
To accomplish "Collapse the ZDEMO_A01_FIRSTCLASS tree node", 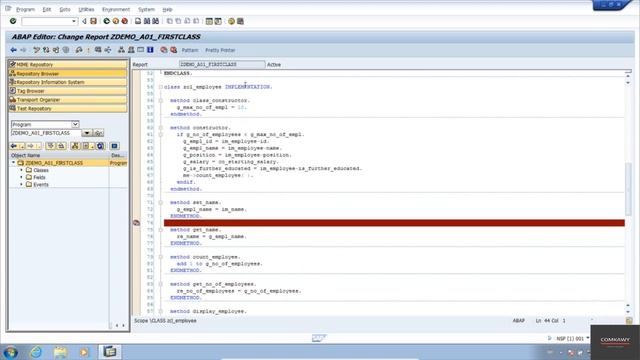I will [13, 163].
